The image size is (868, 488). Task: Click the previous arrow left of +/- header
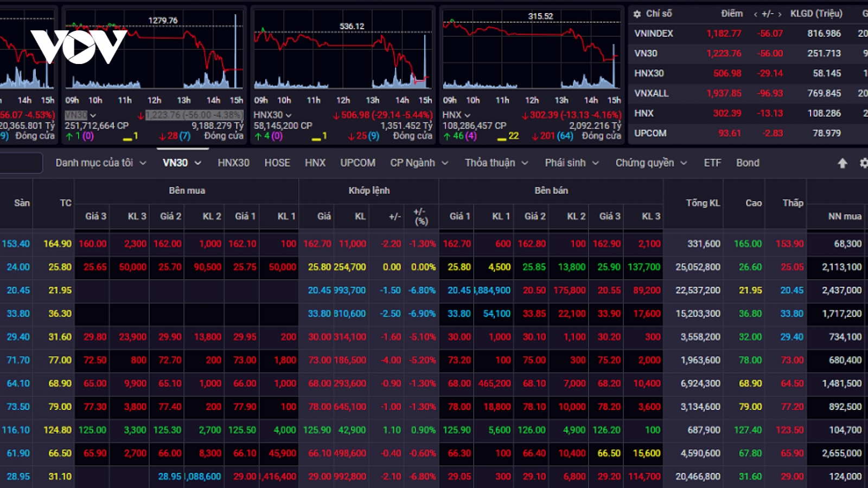[755, 14]
